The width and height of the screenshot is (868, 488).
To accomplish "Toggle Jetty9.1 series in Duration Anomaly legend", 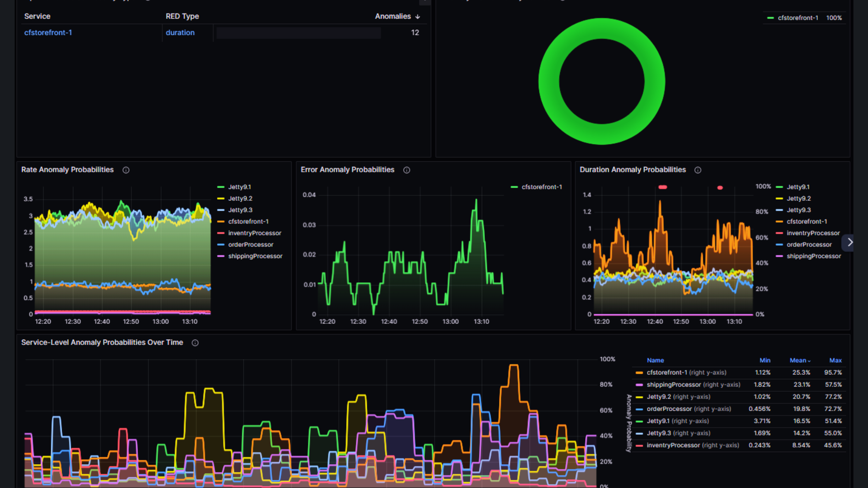I will pos(798,187).
